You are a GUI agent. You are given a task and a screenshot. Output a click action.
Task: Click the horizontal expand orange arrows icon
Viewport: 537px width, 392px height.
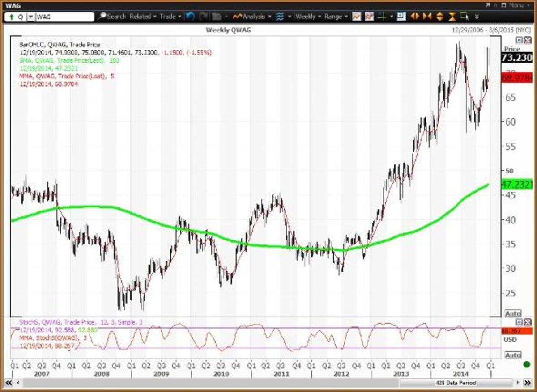click(x=414, y=17)
